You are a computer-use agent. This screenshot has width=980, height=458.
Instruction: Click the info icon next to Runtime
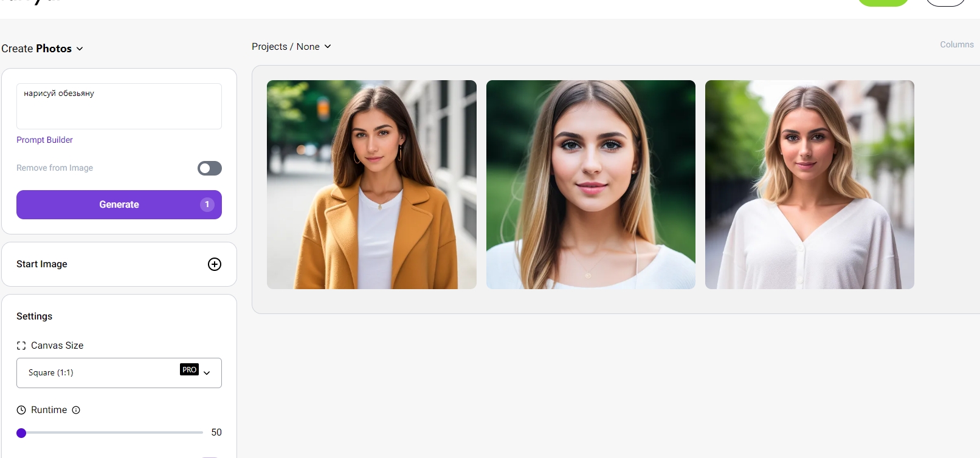(76, 410)
